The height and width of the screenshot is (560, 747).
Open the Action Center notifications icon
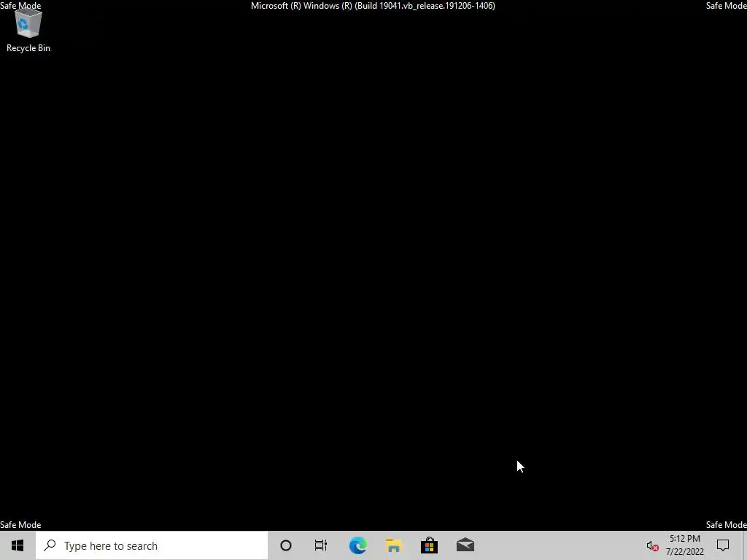[723, 545]
